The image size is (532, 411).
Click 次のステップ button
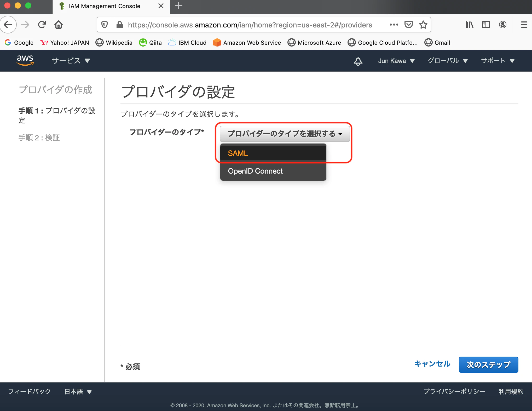point(488,364)
